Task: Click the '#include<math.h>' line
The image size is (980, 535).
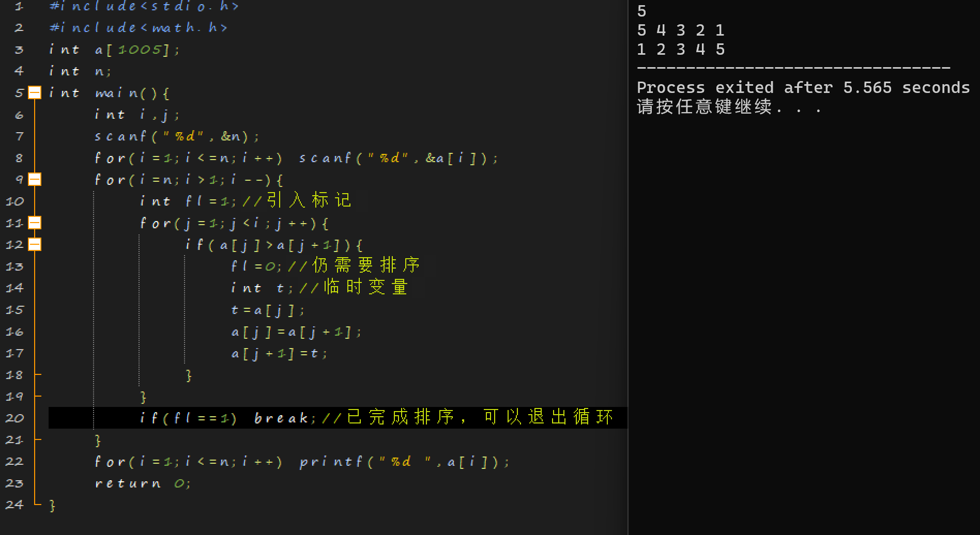Action: [139, 27]
